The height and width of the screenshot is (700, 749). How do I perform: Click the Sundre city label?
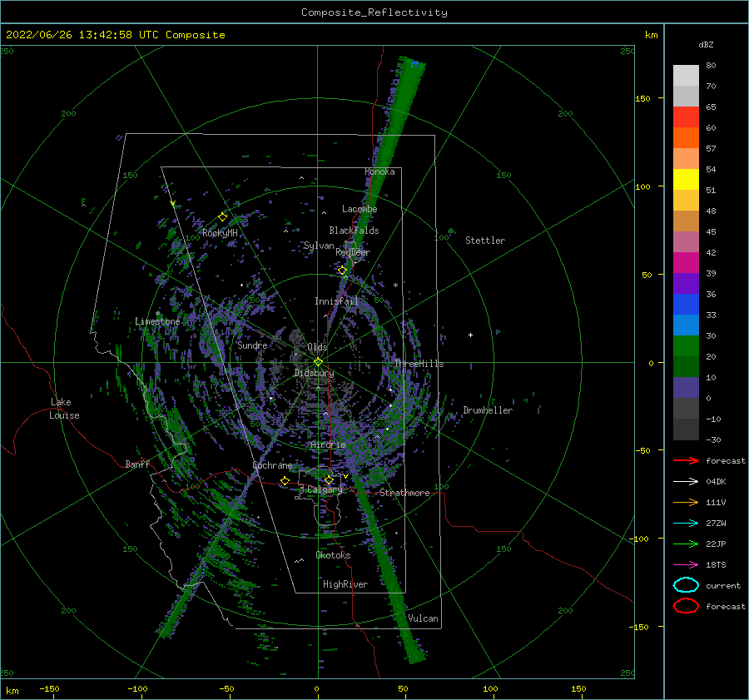(x=252, y=345)
